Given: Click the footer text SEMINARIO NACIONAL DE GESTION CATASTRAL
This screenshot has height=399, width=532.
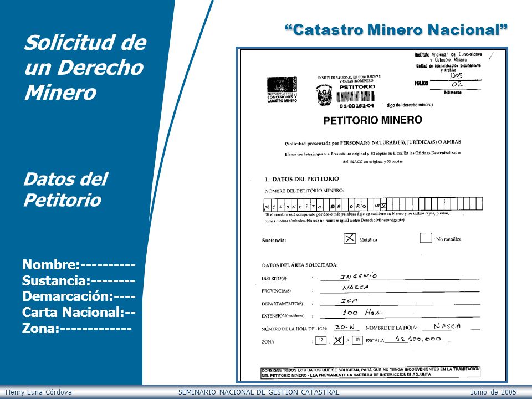Looking at the screenshot, I should [x=259, y=392].
